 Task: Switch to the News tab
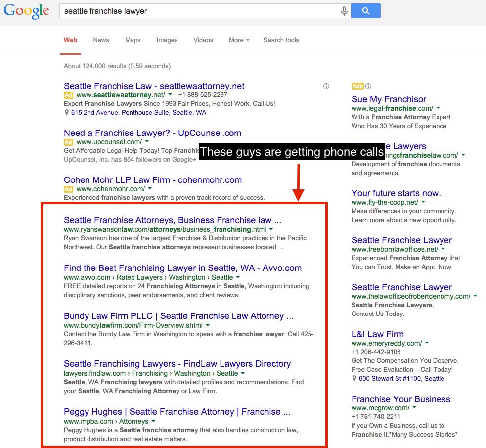click(101, 40)
